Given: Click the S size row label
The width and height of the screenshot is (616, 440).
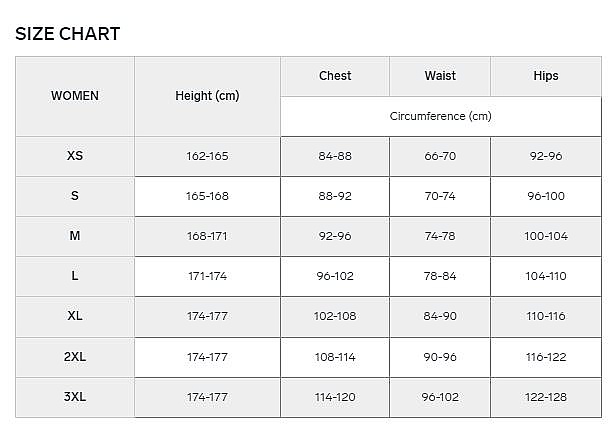Looking at the screenshot, I should coord(75,196).
